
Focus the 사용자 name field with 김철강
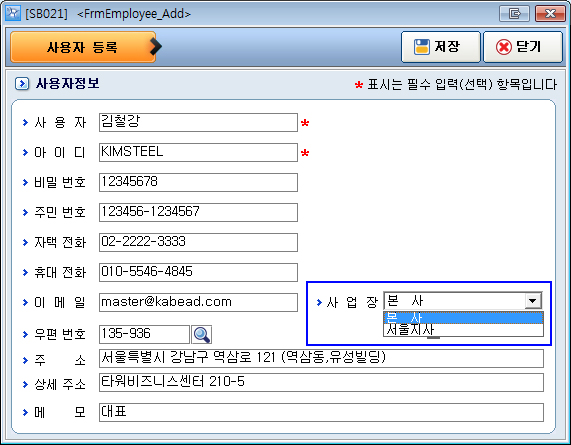point(198,122)
